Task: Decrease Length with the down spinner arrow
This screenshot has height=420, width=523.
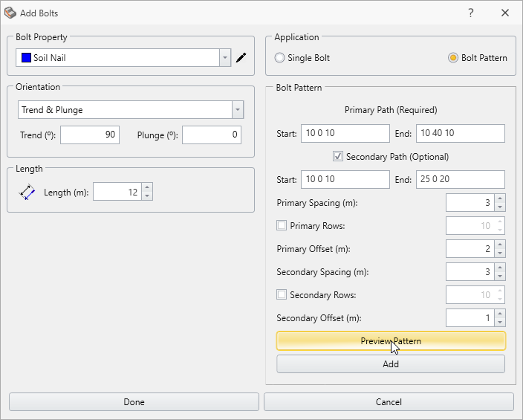Action: 147,196
